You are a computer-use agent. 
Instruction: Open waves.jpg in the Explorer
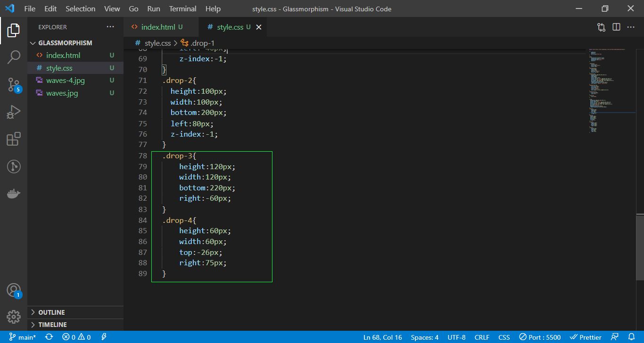(75, 93)
